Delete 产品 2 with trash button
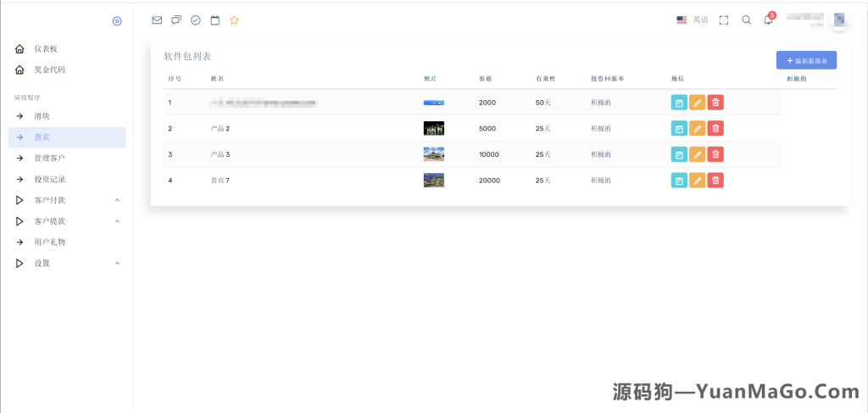 pyautogui.click(x=715, y=128)
